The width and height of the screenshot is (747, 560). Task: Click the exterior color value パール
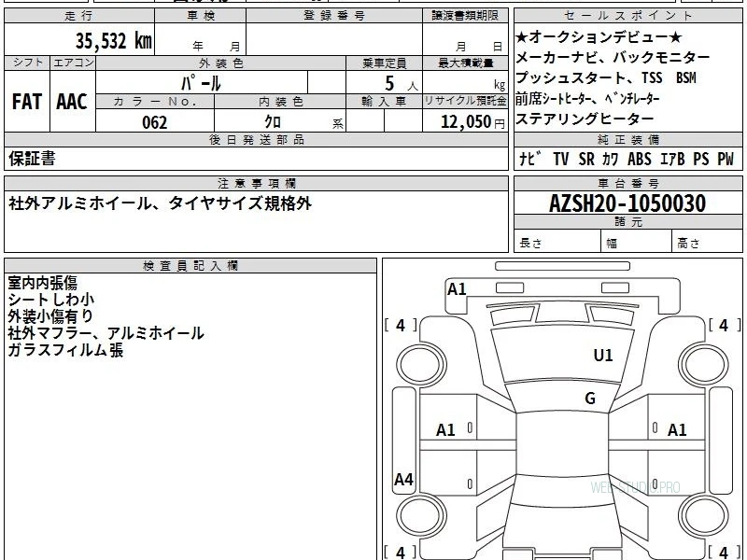201,83
